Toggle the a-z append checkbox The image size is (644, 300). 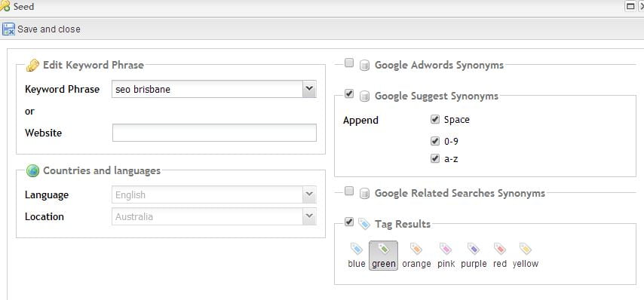tap(435, 159)
